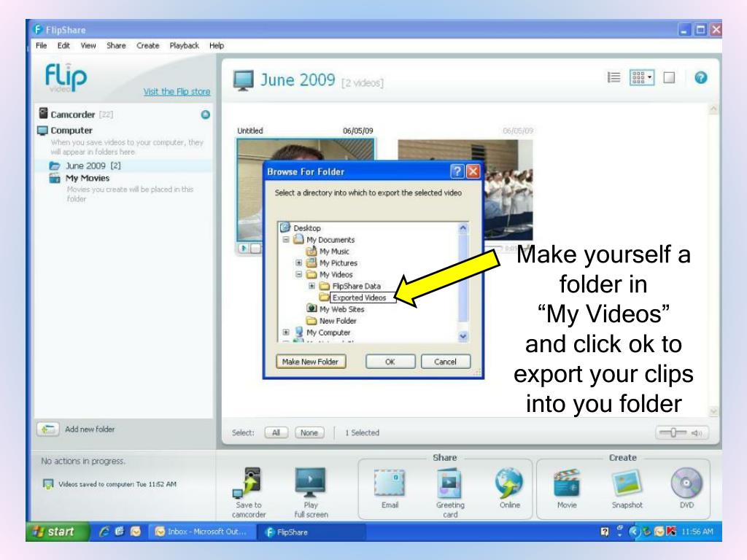
Task: Click Make New Folder button
Action: (x=311, y=362)
